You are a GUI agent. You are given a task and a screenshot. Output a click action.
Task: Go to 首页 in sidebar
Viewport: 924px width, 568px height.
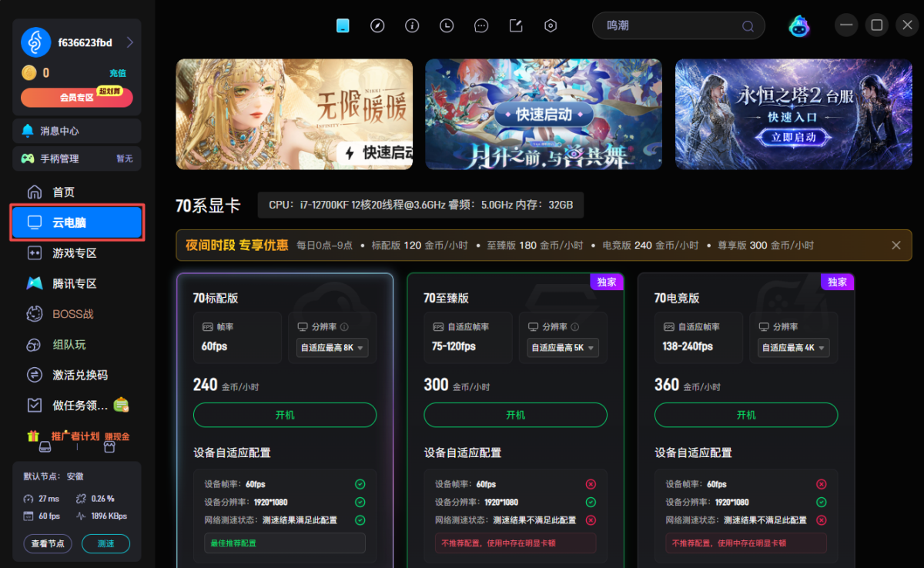(x=77, y=192)
